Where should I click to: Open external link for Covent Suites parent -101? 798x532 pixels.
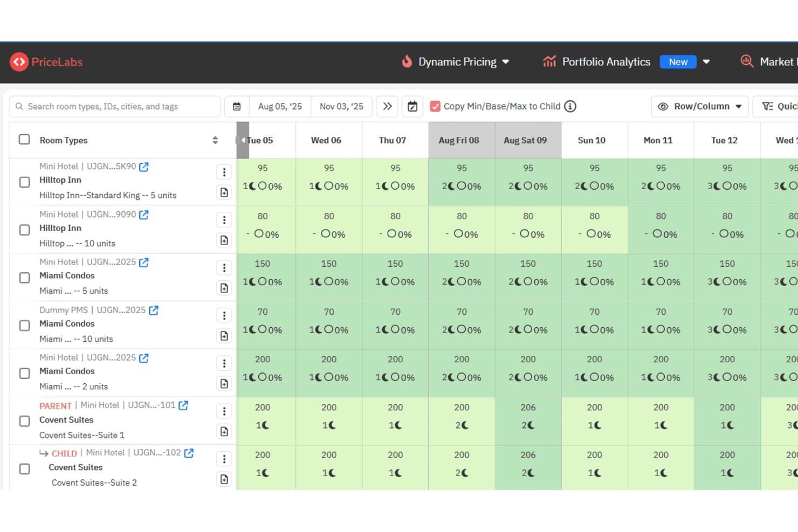(x=183, y=405)
